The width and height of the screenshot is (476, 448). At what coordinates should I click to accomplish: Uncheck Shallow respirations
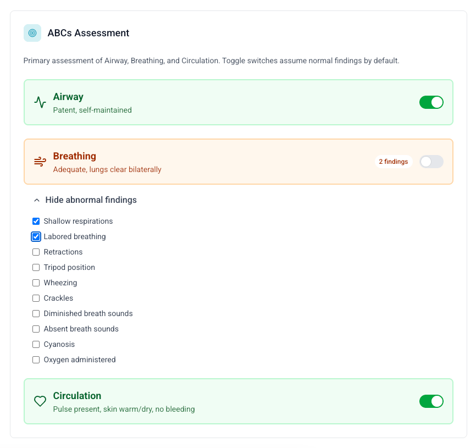coord(36,221)
